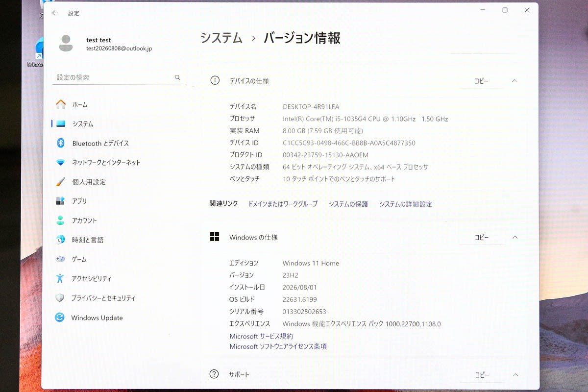Open Windows Update sync icon
This screenshot has width=588, height=392.
pyautogui.click(x=60, y=318)
